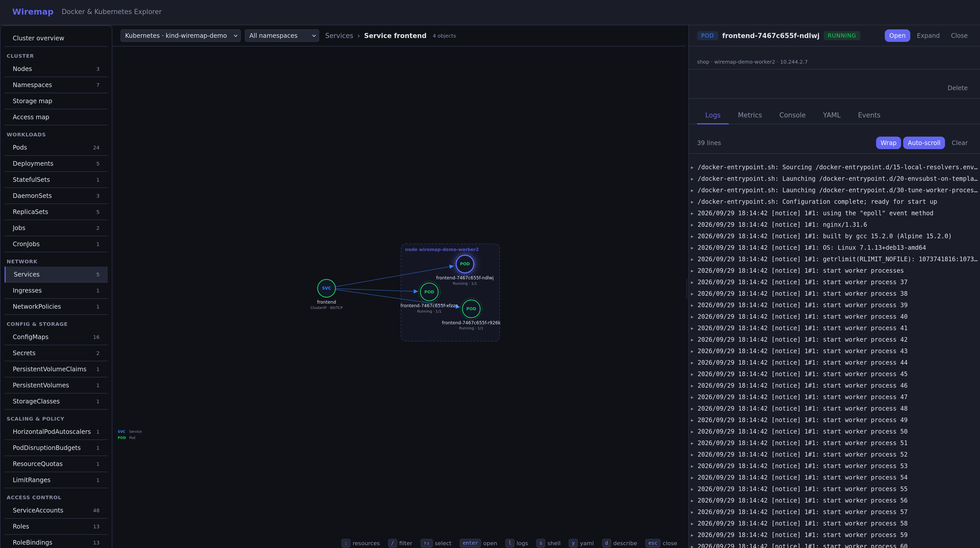Open the Kubernetes kind-wiremap-demo cluster dropdown
980x548 pixels.
coord(180,36)
